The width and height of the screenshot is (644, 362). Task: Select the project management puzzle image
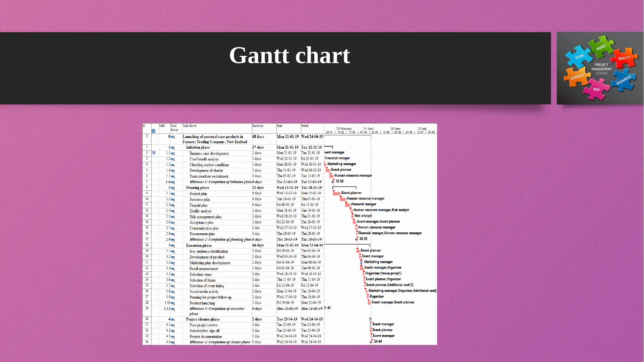pyautogui.click(x=600, y=68)
